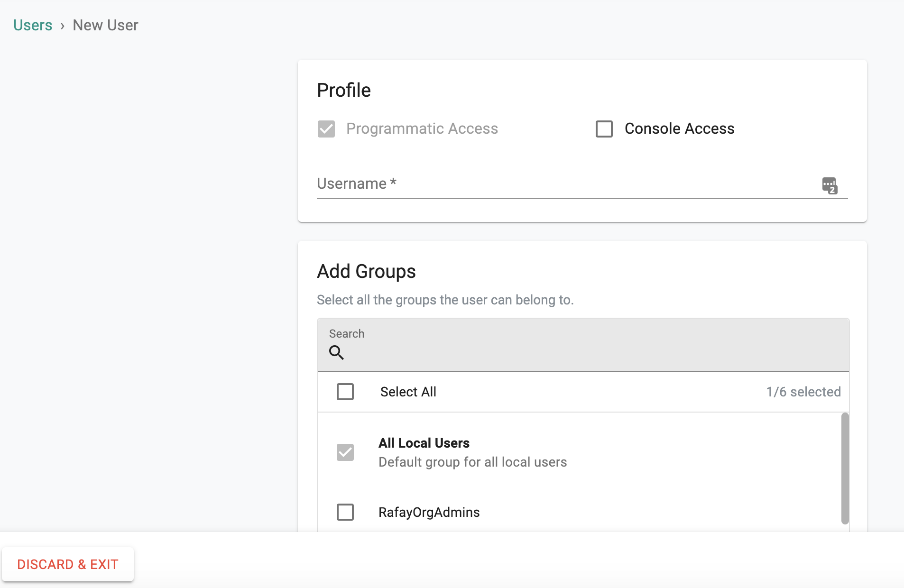
Task: Check the Select All groups checkbox
Action: coord(345,392)
